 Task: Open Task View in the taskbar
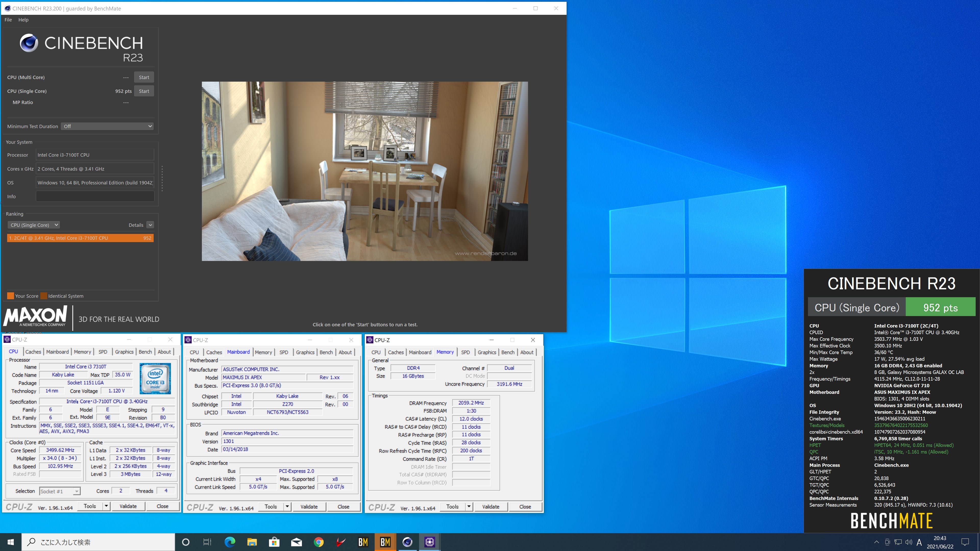click(207, 542)
